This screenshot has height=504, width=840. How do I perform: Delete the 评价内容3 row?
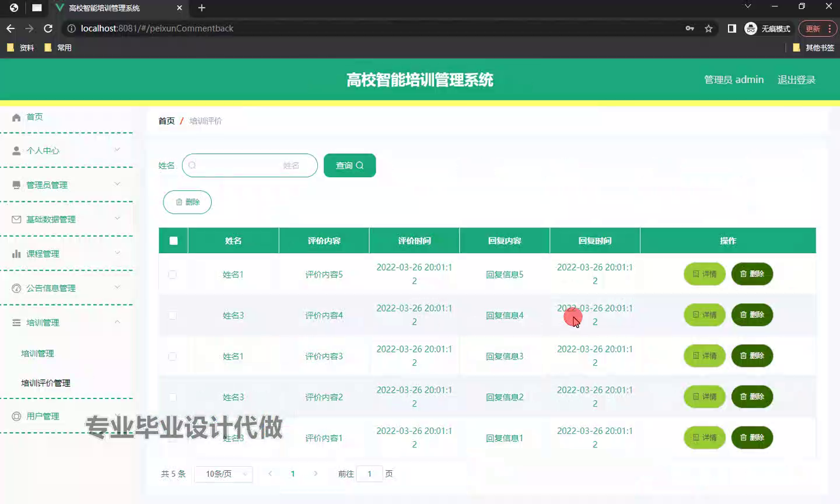pos(752,356)
